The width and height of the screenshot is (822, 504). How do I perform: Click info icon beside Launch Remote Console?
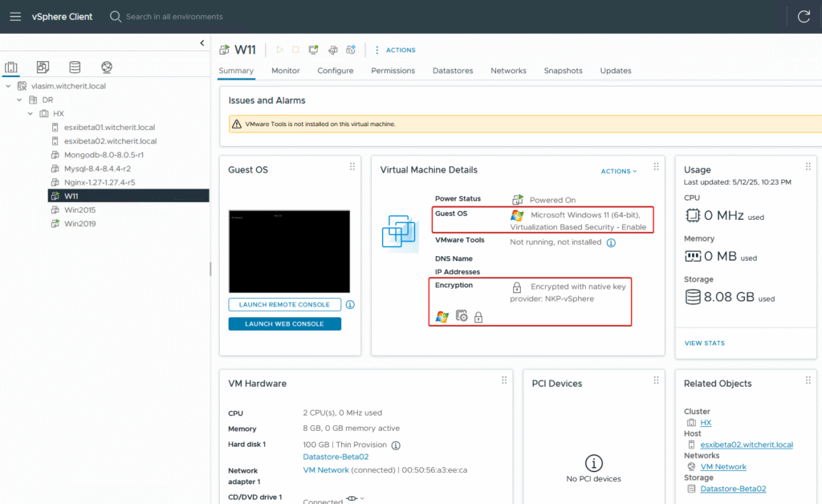[350, 304]
